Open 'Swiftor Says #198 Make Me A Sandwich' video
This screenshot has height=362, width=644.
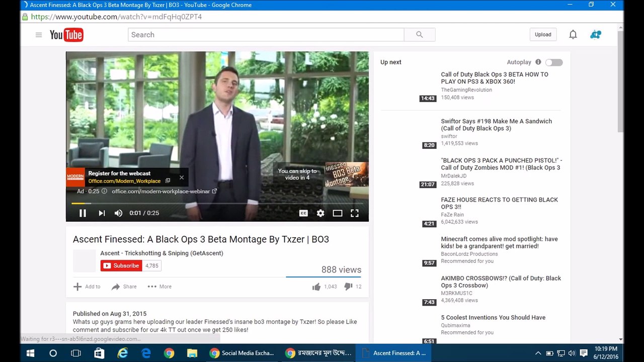pos(497,125)
